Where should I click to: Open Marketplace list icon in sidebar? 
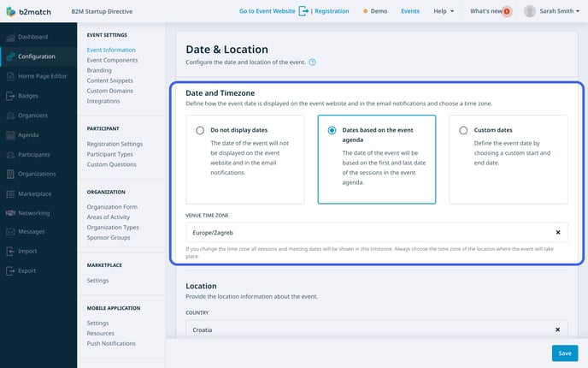pos(10,193)
